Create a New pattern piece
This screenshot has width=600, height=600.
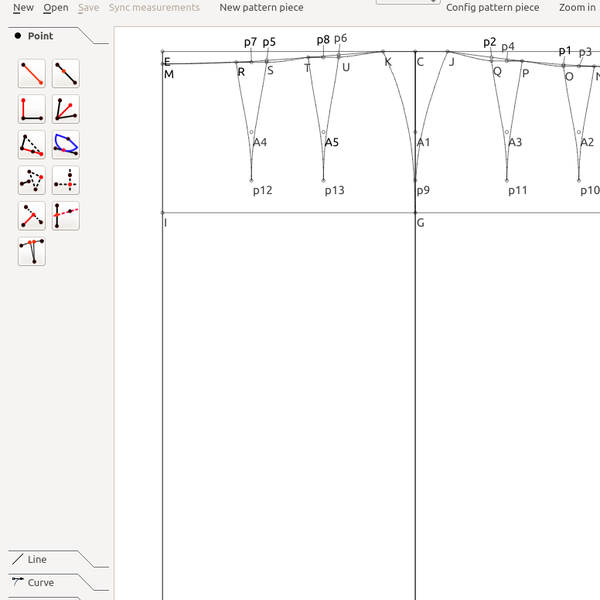click(x=261, y=8)
